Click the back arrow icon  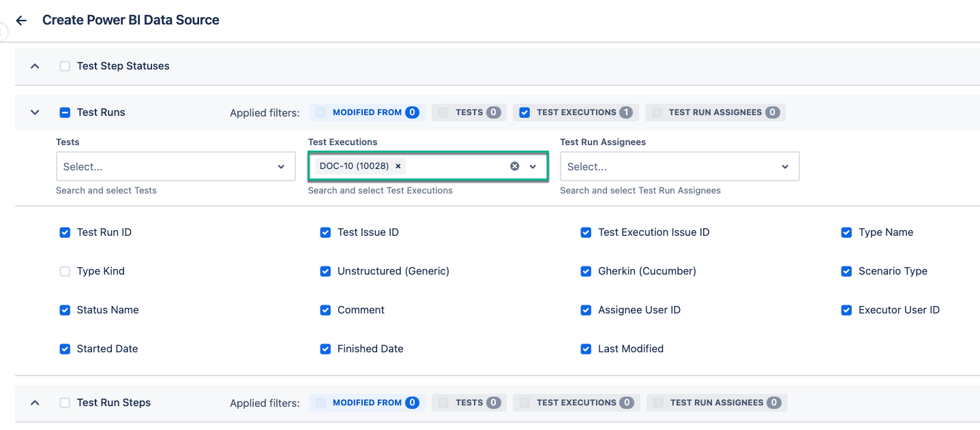pyautogui.click(x=21, y=20)
